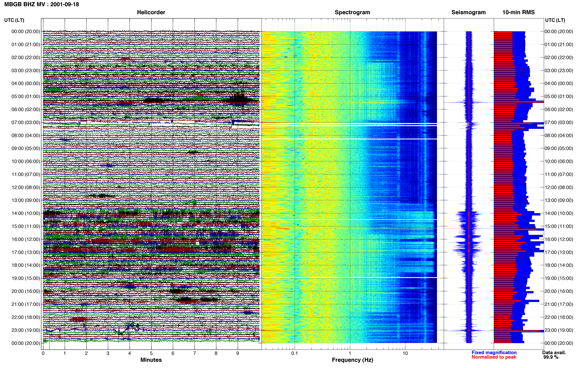588x368 pixels.
Task: Click tick label '4' on the Minutes axis
Action: 130,353
